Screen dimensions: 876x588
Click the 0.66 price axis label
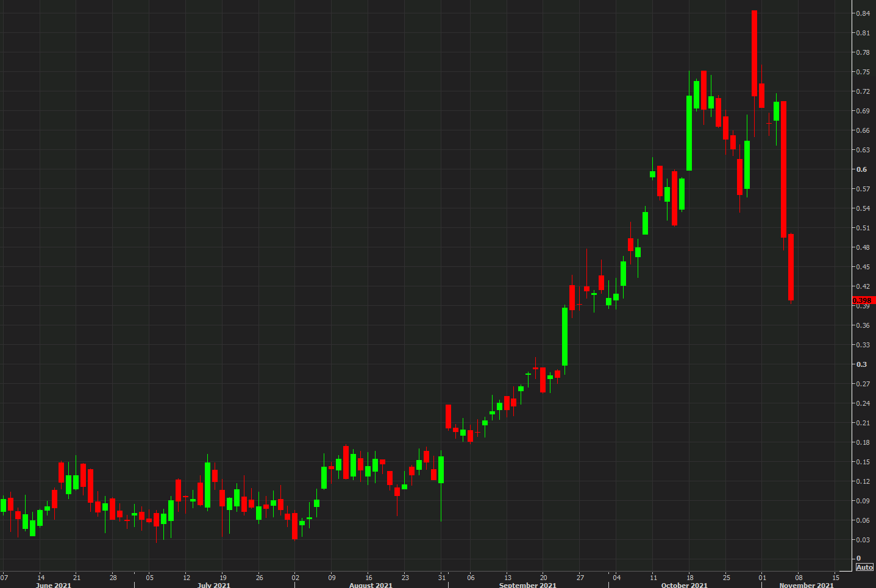(x=863, y=130)
